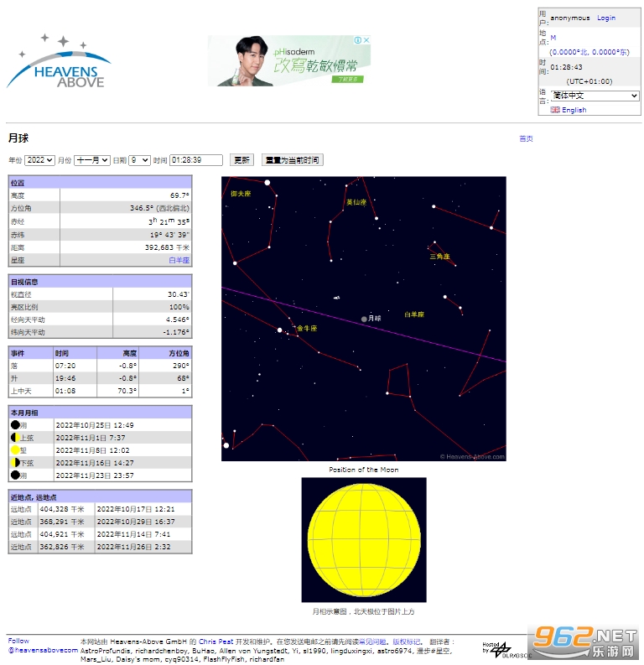Click the last-quarter moon icon (下弦)
The image size is (644, 665).
tap(15, 463)
